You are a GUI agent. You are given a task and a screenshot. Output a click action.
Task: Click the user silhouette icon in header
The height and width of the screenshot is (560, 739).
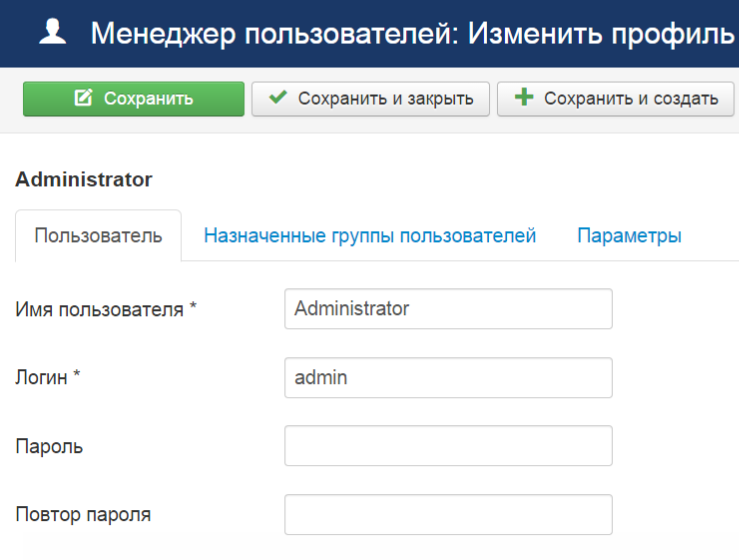click(54, 33)
